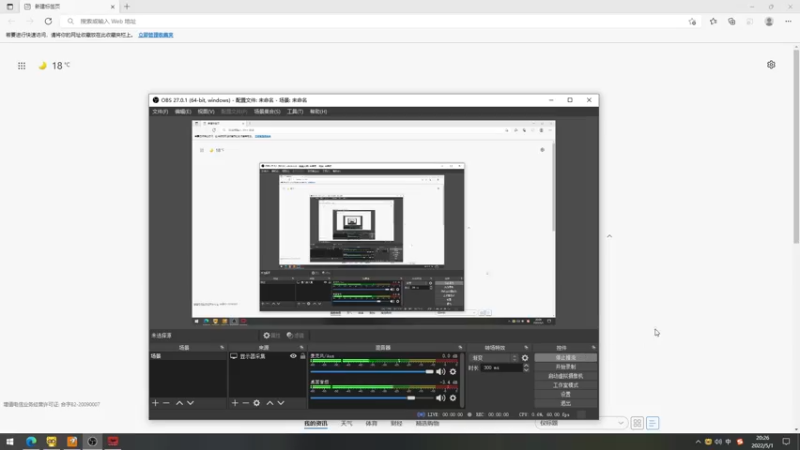The width and height of the screenshot is (800, 450).
Task: Open desktop audio settings gear
Action: (x=453, y=397)
